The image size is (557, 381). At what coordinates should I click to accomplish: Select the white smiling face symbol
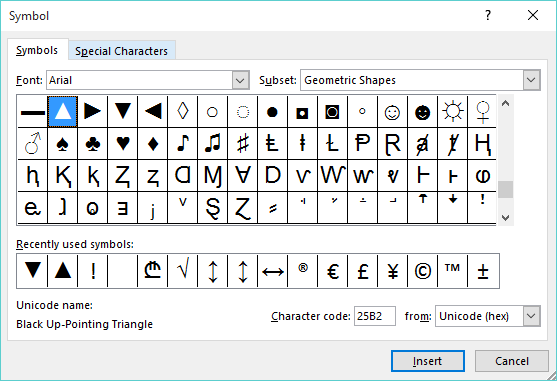pyautogui.click(x=393, y=112)
